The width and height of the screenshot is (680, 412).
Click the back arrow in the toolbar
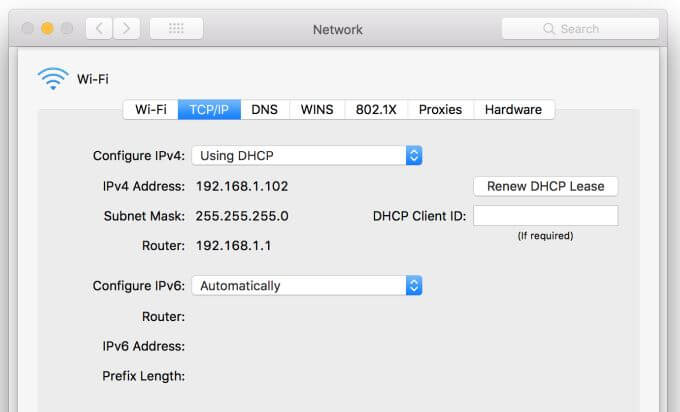click(x=100, y=28)
